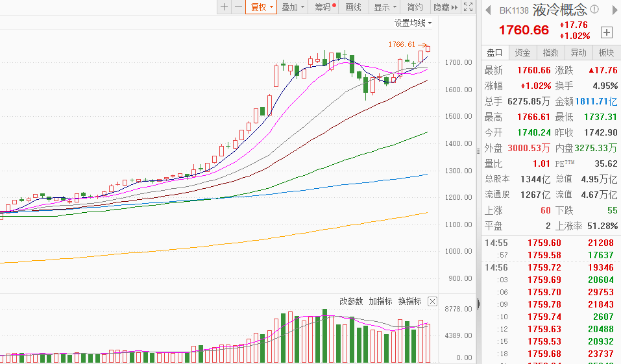Enter fullscreen chart mode icon

pos(468,7)
